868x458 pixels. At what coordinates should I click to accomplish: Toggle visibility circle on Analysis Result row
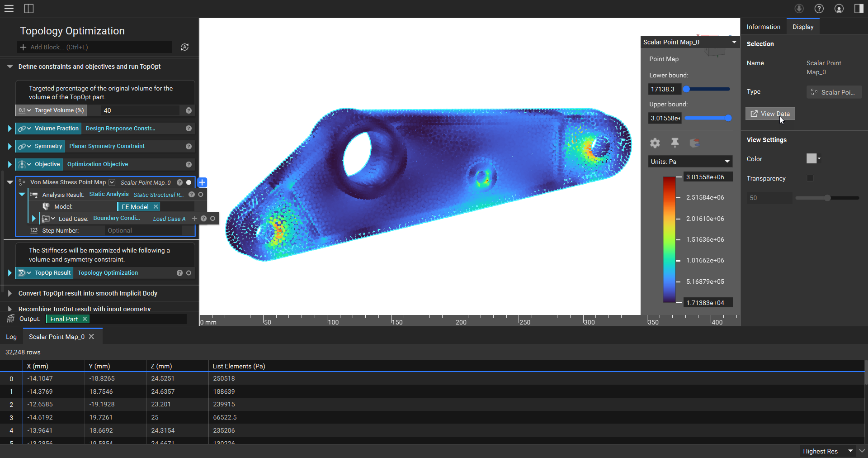pos(201,195)
